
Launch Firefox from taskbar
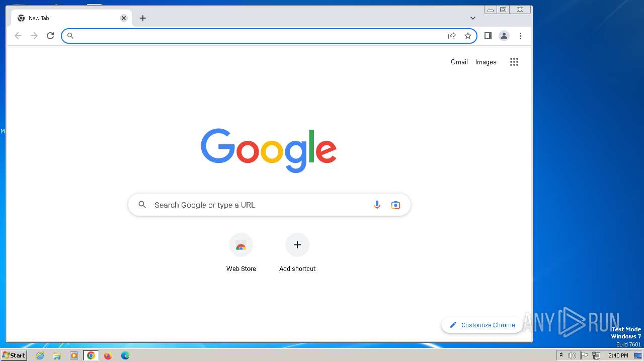(x=108, y=355)
